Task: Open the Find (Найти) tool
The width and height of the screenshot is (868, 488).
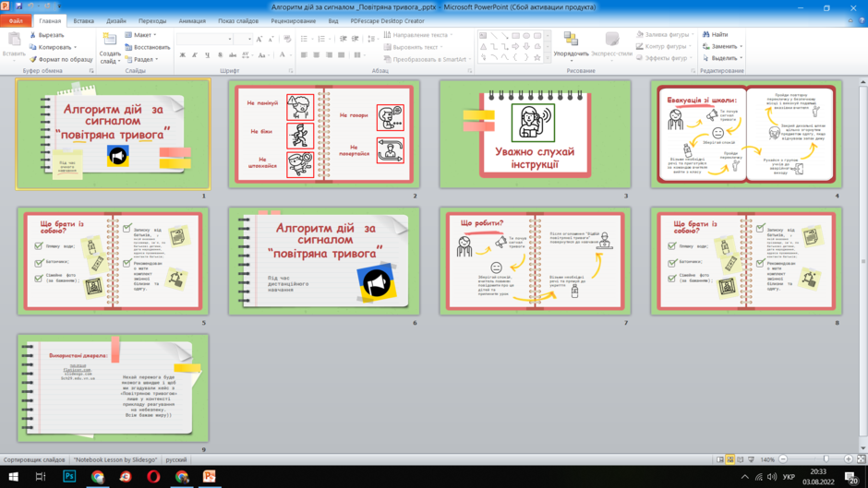Action: pyautogui.click(x=716, y=34)
